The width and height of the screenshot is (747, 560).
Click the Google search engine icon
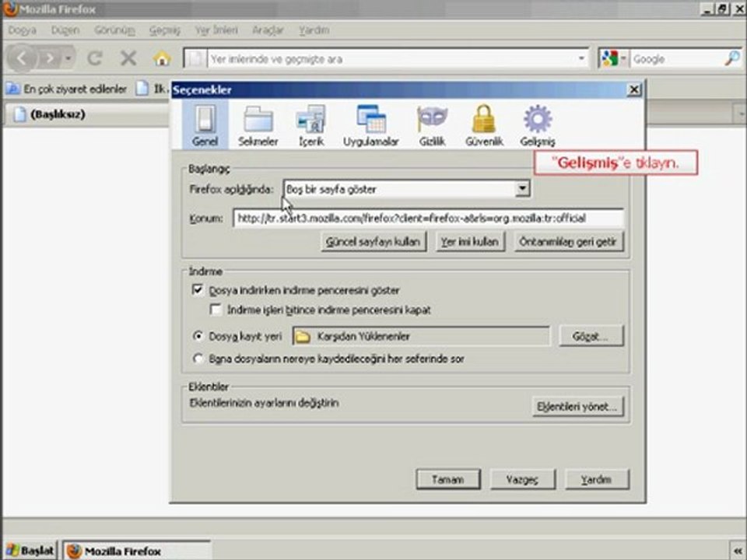609,59
